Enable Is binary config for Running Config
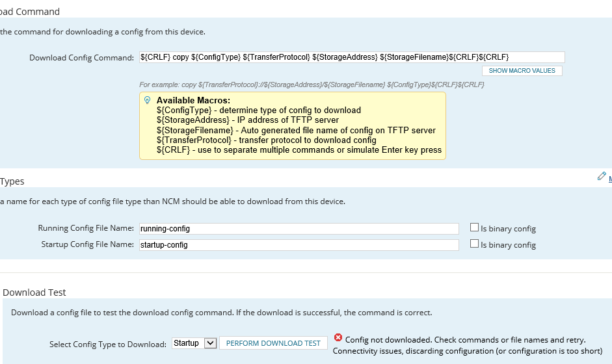The width and height of the screenshot is (612, 364). pos(474,227)
